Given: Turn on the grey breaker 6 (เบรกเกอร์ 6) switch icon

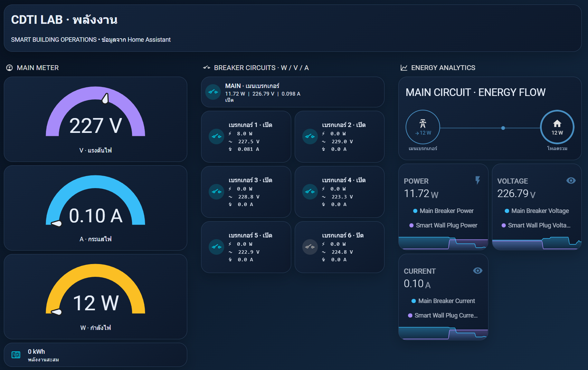Looking at the screenshot, I should [x=310, y=247].
